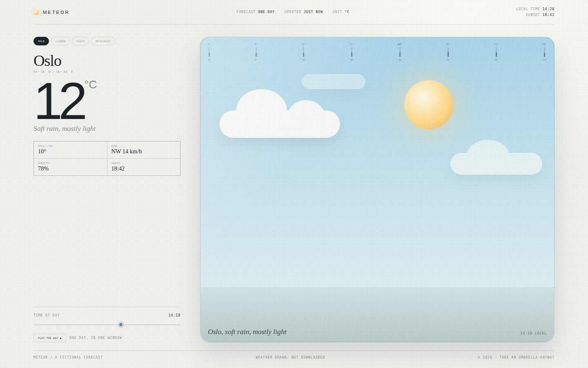Click the "One day, in one window" caption
Viewport: 588px width, 368px height.
(96, 338)
